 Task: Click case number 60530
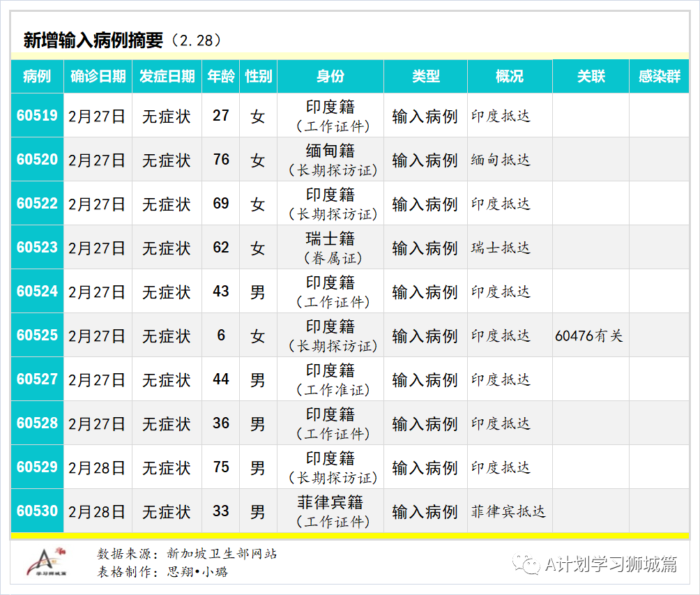click(x=37, y=511)
